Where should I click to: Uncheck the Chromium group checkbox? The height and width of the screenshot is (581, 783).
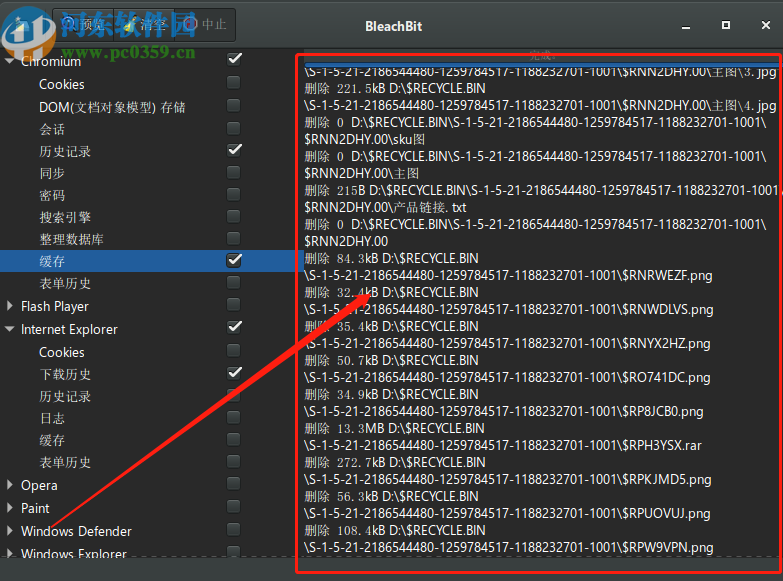point(234,59)
